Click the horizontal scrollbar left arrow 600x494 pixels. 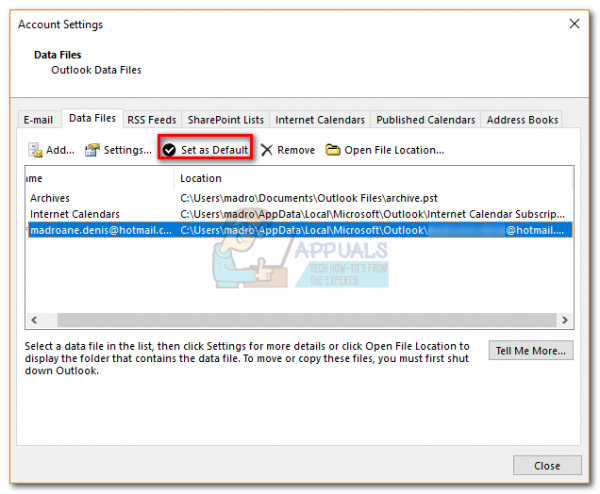point(34,320)
